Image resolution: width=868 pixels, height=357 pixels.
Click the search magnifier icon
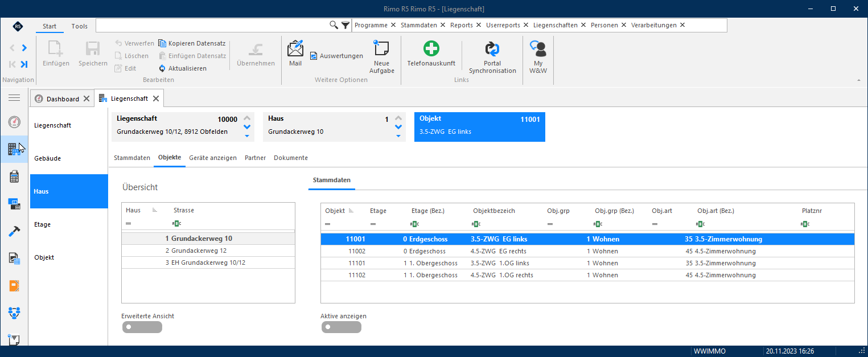coord(334,25)
